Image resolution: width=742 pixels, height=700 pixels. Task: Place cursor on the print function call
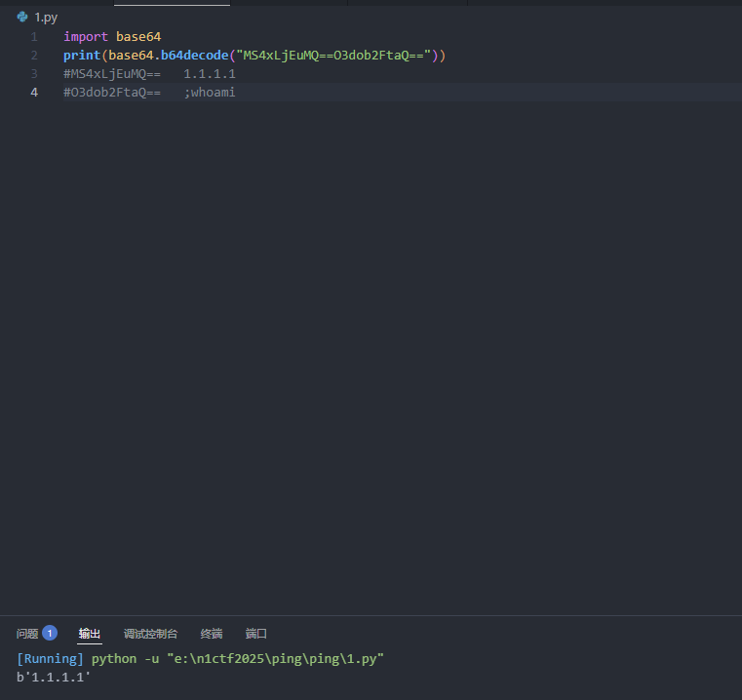[x=82, y=56]
